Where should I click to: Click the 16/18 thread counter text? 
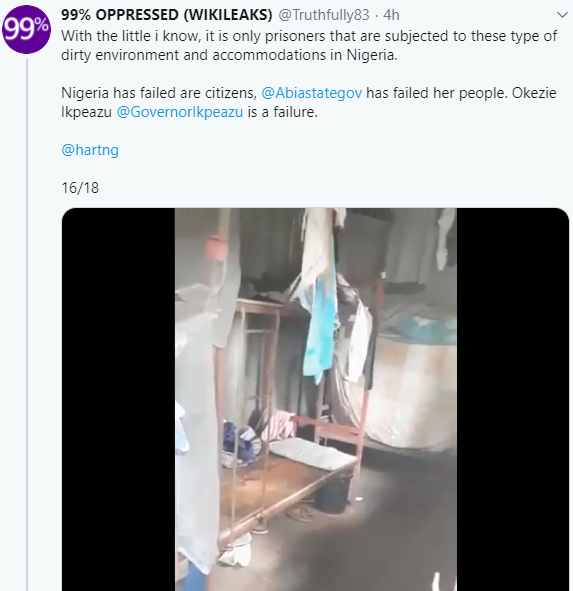(x=80, y=188)
